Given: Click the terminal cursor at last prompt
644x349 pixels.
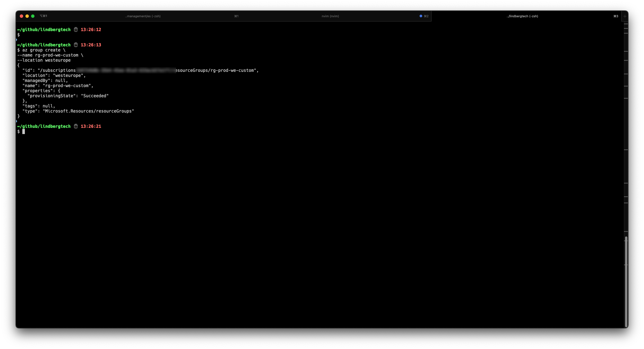Looking at the screenshot, I should (24, 132).
